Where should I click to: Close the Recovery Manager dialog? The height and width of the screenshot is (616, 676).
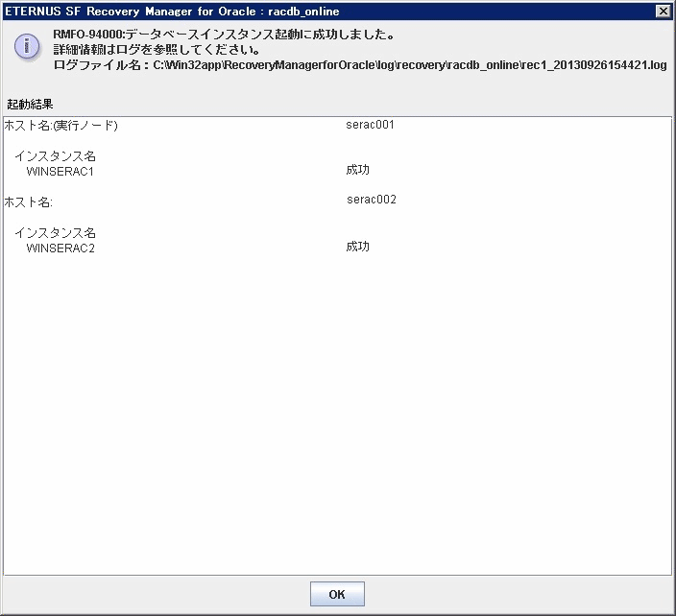(x=664, y=12)
